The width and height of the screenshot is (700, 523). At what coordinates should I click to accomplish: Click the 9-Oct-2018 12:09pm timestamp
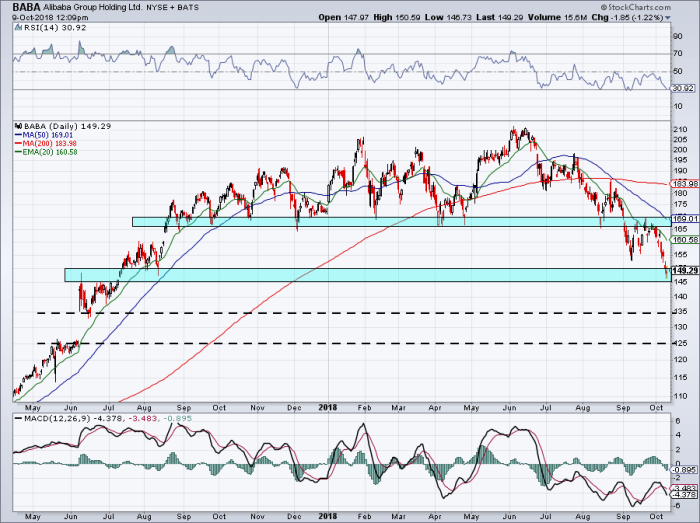point(50,18)
